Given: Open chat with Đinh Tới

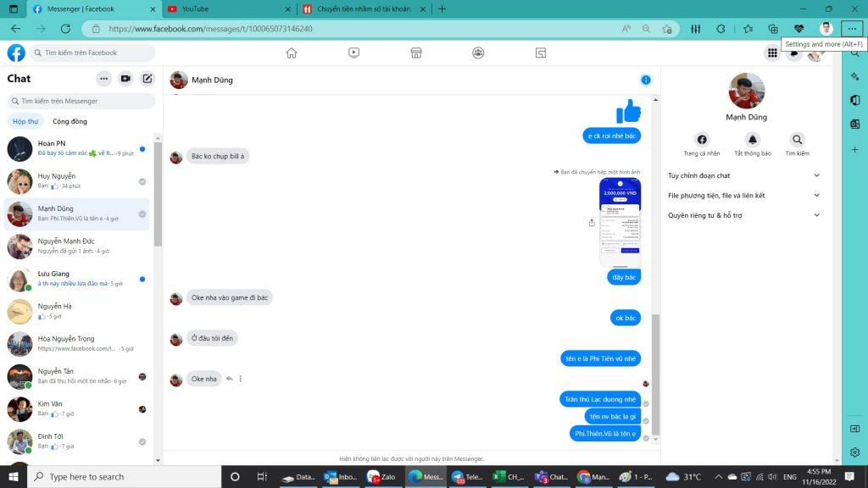Looking at the screenshot, I should coord(77,441).
